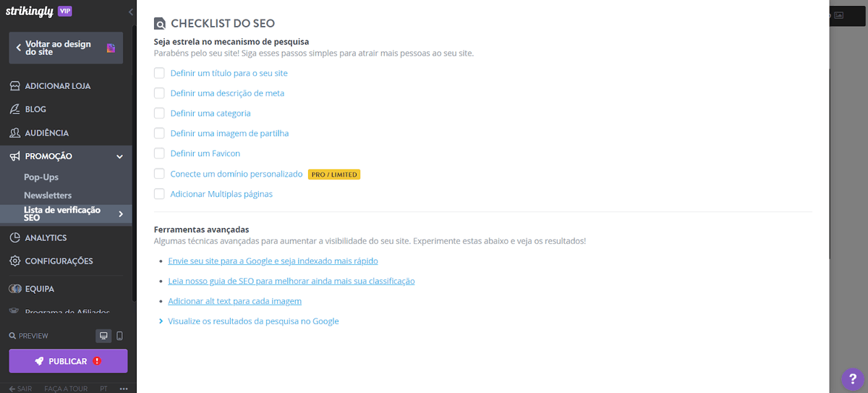Open 'Definir um título para o seu site' link
The width and height of the screenshot is (868, 393).
pos(229,73)
